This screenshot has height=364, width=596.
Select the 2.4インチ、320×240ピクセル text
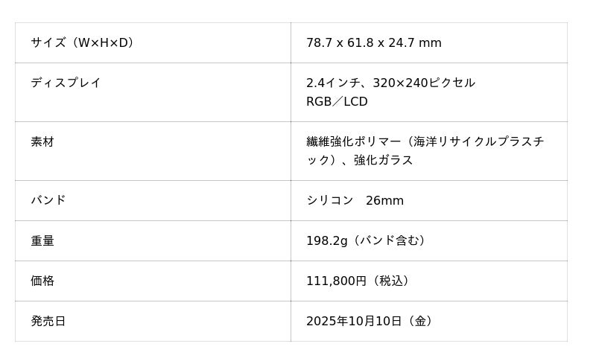[x=390, y=83]
